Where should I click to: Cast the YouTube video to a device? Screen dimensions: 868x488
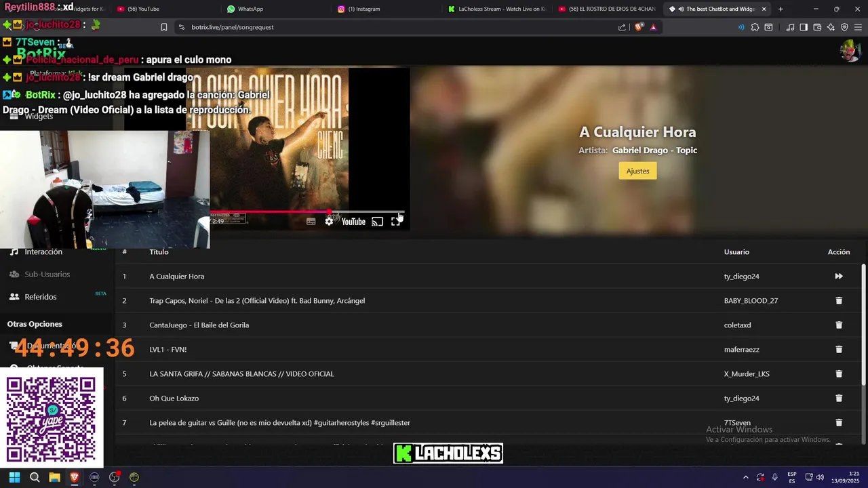[x=377, y=222]
